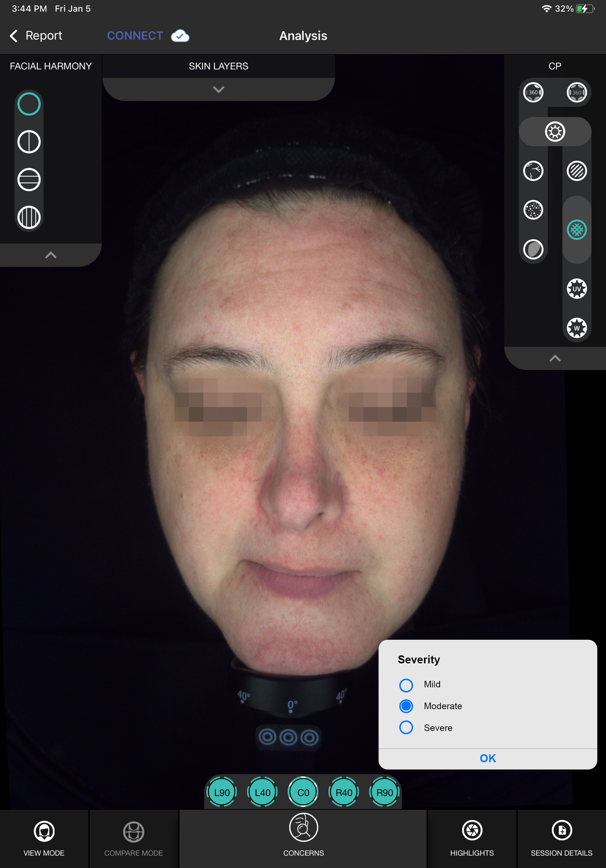Screen dimensions: 606x868
Task: Choose Severe severity option
Action: [x=406, y=727]
